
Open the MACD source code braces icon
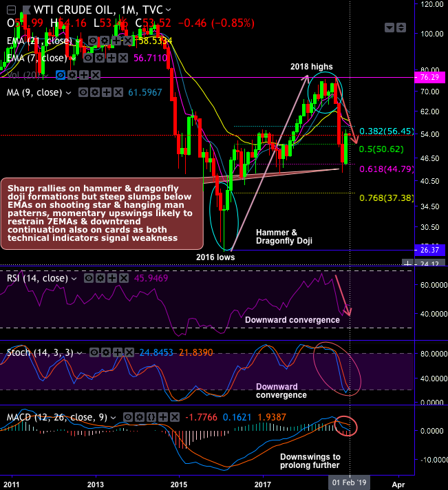point(151,417)
